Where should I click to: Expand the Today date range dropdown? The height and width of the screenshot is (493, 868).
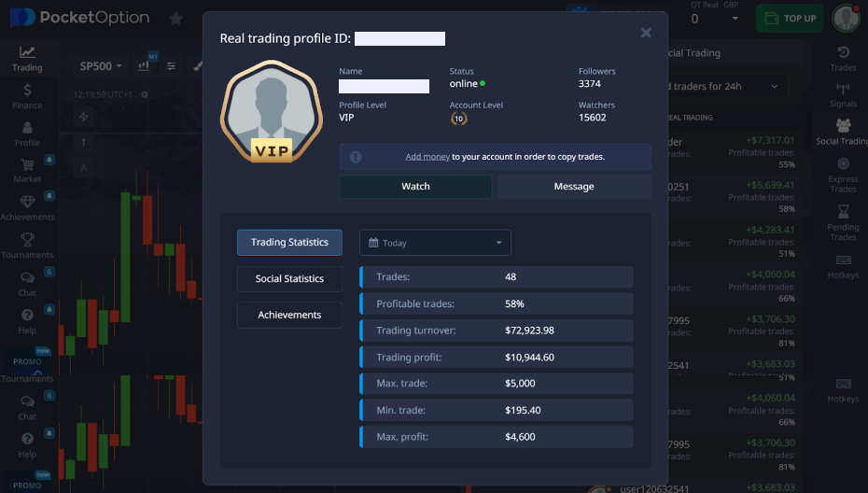coord(435,243)
